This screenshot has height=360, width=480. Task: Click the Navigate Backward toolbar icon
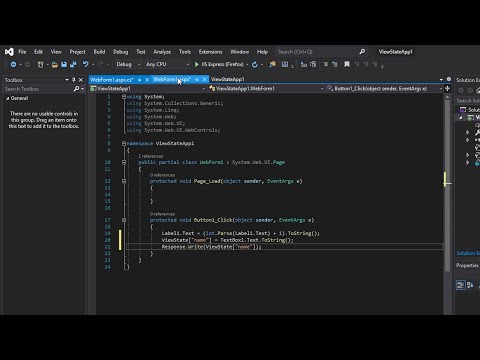13,64
